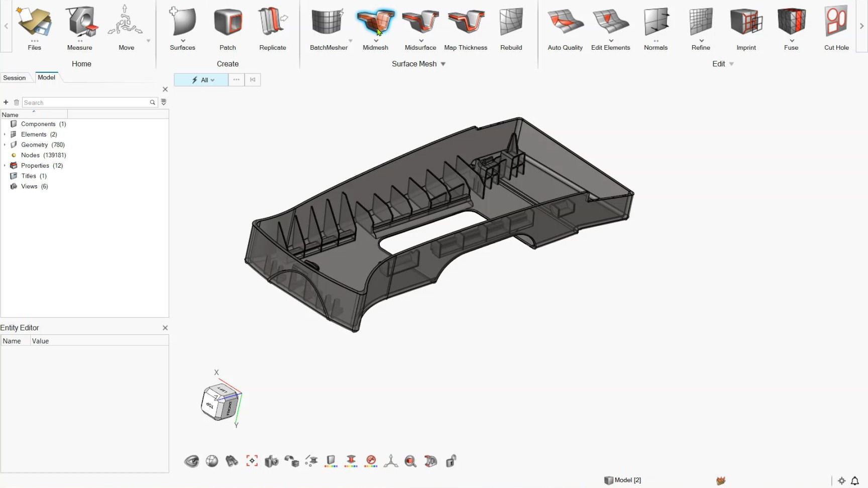Click the browser Search field
Image resolution: width=868 pixels, height=488 pixels.
(89, 102)
